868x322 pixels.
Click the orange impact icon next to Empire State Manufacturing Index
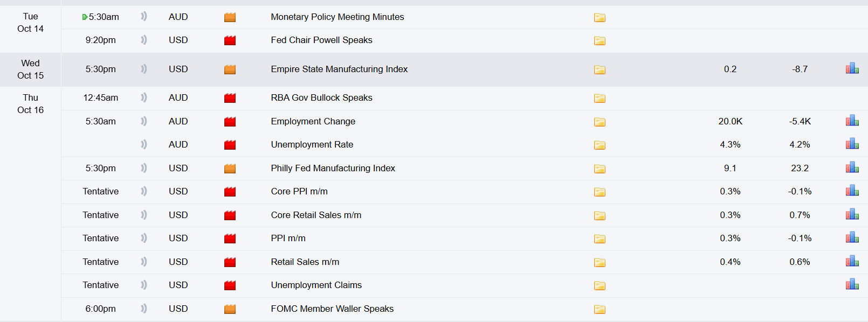[230, 69]
